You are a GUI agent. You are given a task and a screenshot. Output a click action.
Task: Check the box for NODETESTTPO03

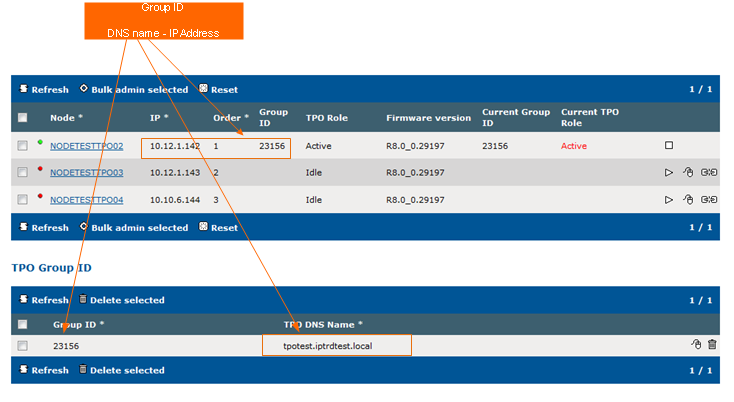coord(22,173)
